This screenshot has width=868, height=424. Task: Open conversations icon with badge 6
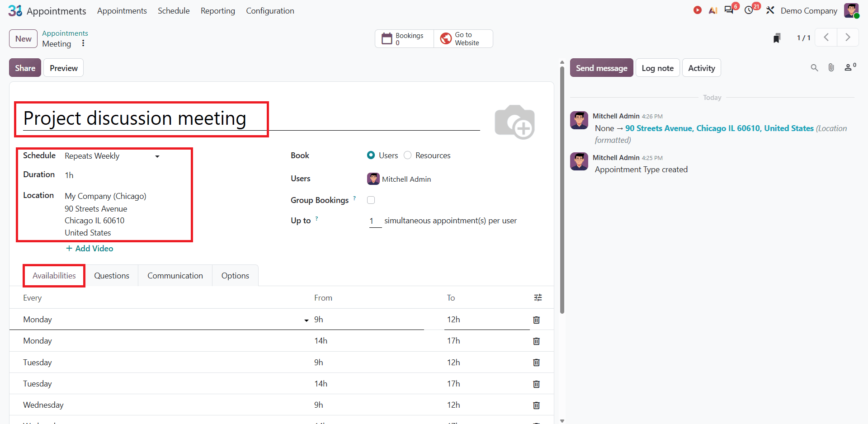729,10
